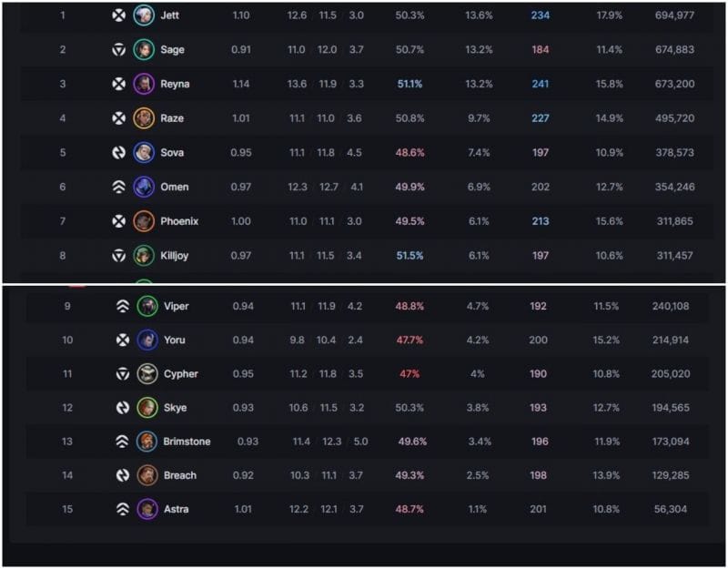Click Viper's agent portrait icon
Viewport: 728px width, 569px height.
tap(147, 307)
